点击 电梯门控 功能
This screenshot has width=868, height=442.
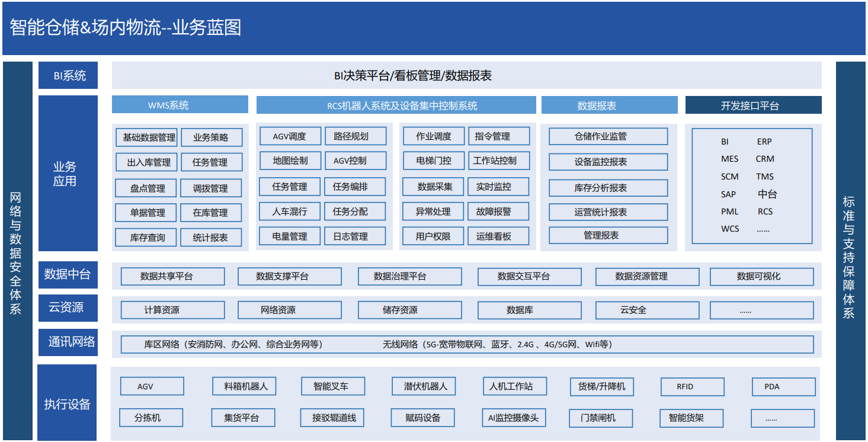[x=434, y=161]
